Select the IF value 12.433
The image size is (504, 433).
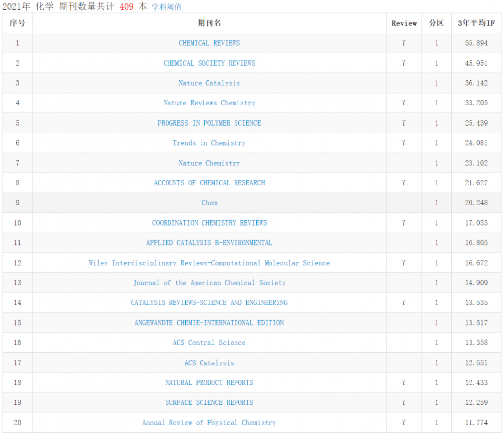(x=476, y=383)
